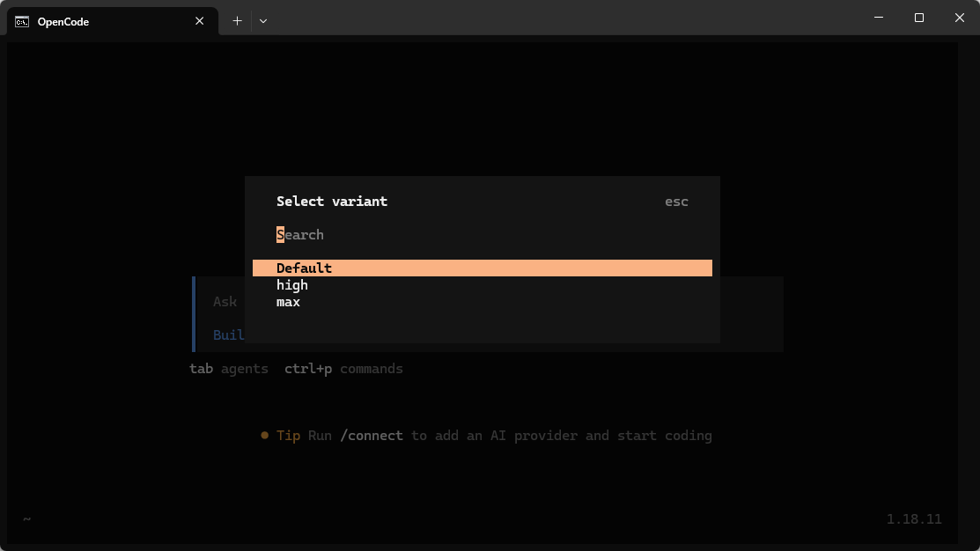The width and height of the screenshot is (980, 551).
Task: Click the orange Tip bullet
Action: tap(264, 436)
